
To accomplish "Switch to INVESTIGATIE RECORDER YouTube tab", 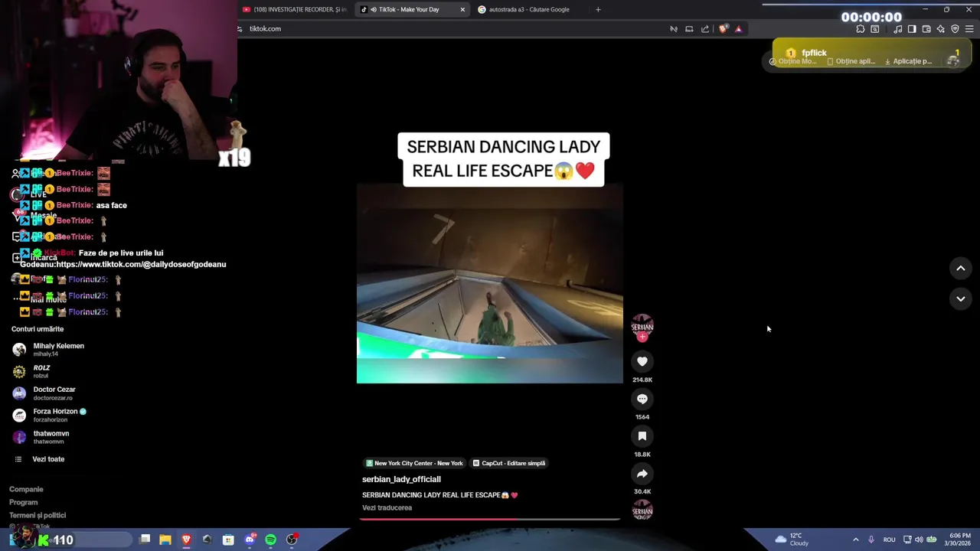I will [295, 9].
